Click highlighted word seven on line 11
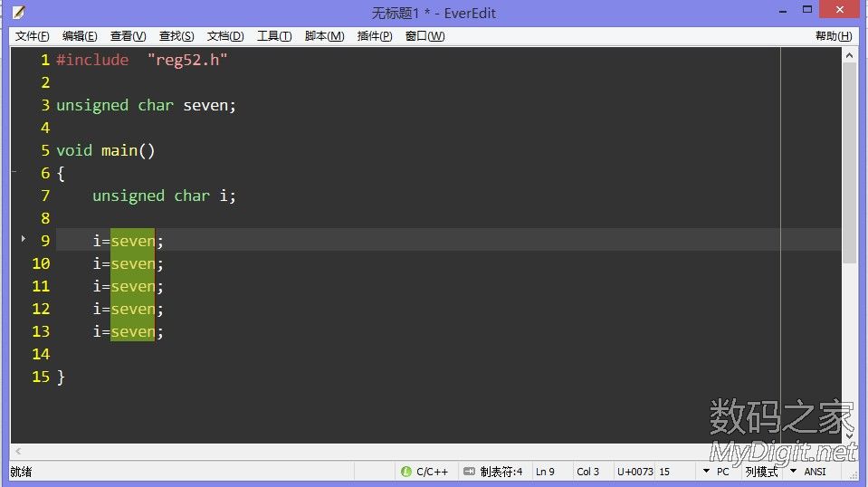Viewport: 868px width, 487px height. coord(132,287)
